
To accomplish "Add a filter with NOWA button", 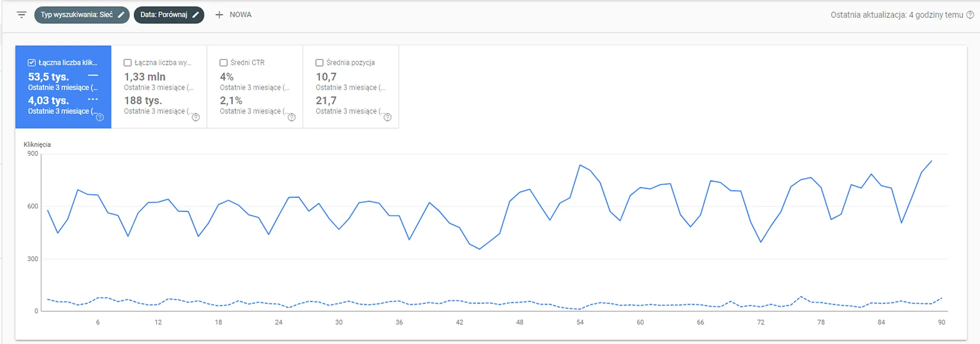I will pyautogui.click(x=233, y=15).
